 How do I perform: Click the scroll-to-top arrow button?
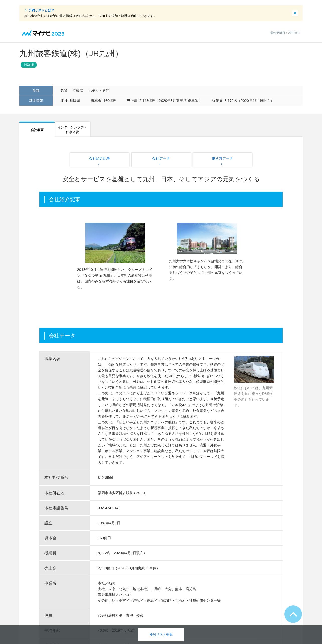pyautogui.click(x=293, y=614)
